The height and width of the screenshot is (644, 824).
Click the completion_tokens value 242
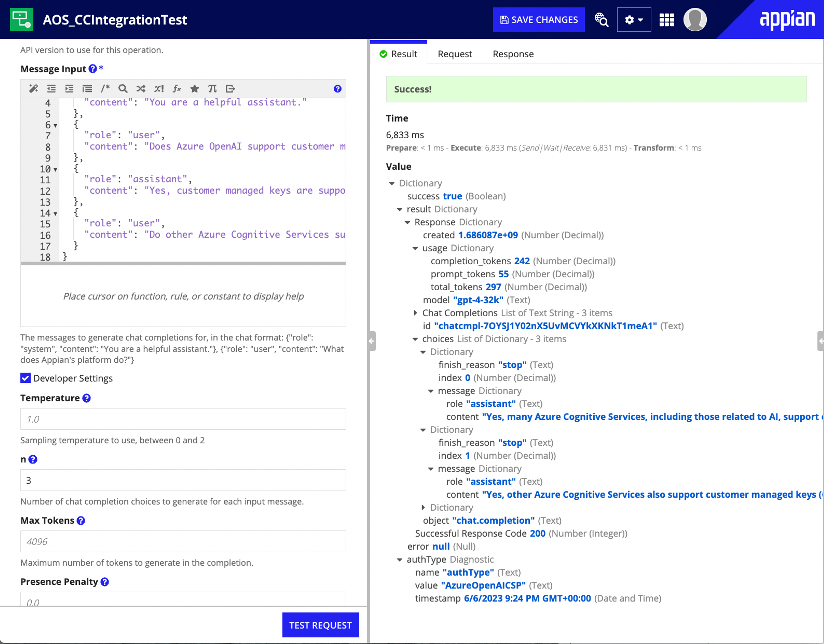tap(522, 261)
